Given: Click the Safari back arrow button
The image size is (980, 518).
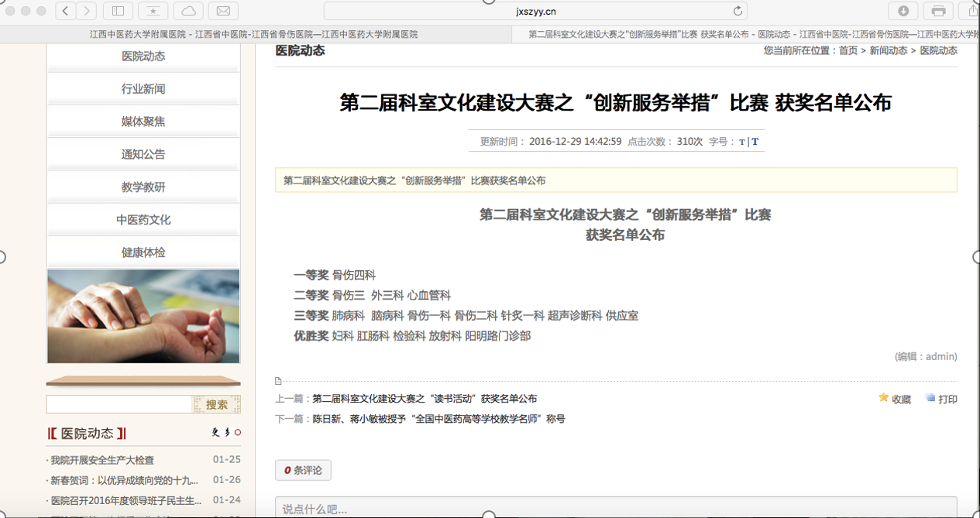Looking at the screenshot, I should coord(66,11).
